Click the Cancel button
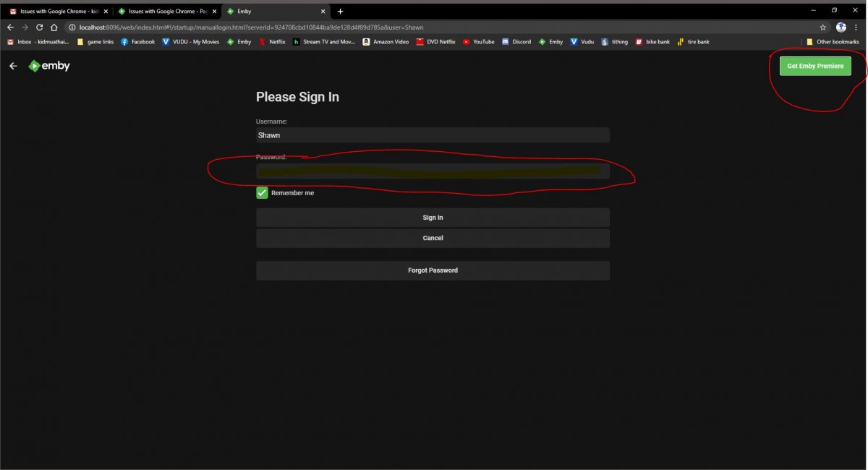The height and width of the screenshot is (470, 868). click(x=433, y=238)
